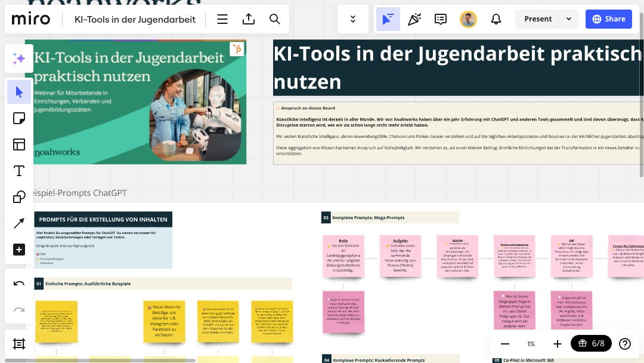Zoom out with the minus button

pyautogui.click(x=505, y=344)
